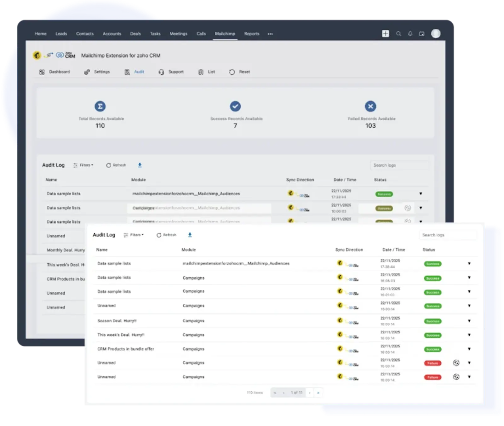Open the Settings section
504x426 pixels.
97,72
